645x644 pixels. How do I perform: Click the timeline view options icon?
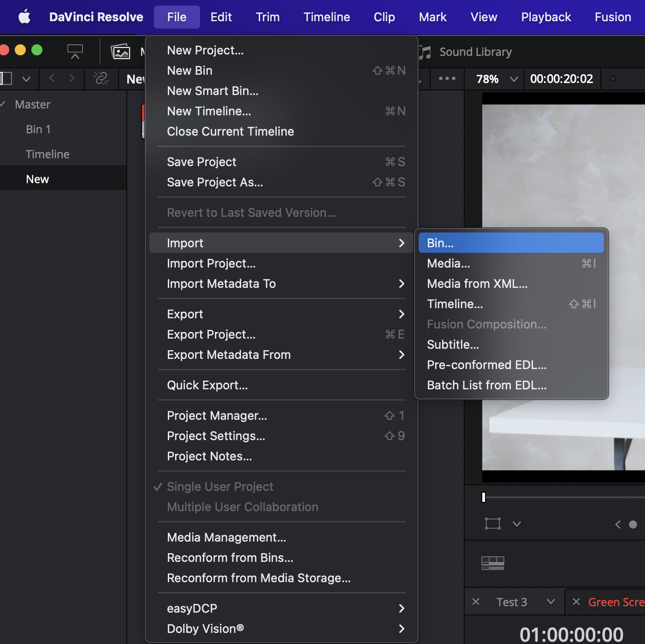coord(492,563)
